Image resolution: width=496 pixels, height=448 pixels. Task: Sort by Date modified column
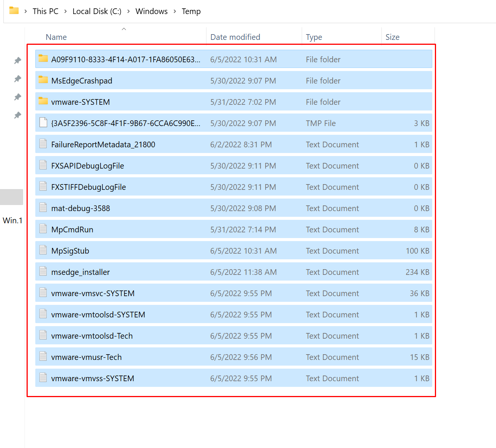click(235, 37)
